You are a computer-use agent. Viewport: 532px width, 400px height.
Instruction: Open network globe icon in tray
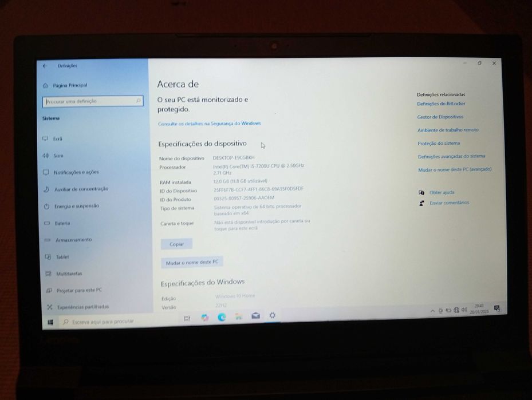click(x=456, y=310)
